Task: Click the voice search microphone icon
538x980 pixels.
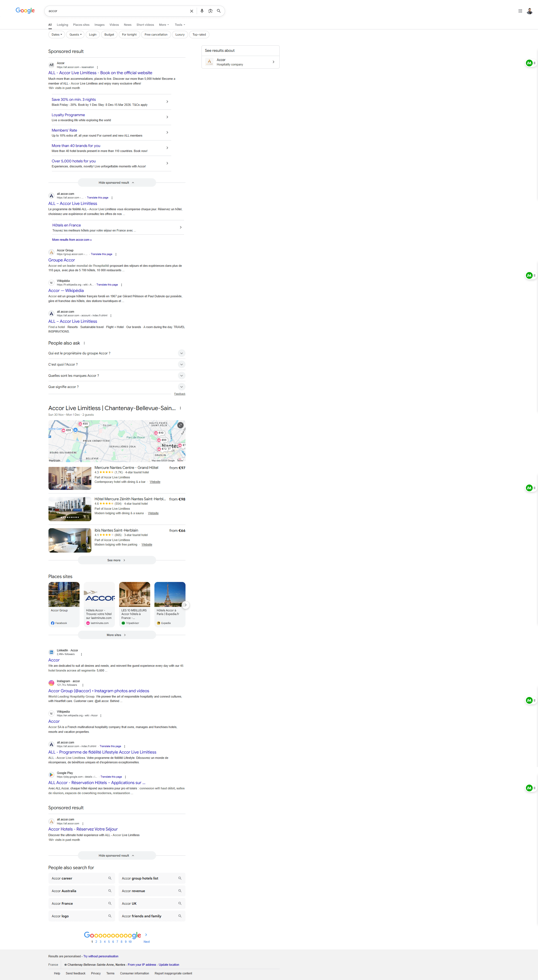Action: coord(202,11)
